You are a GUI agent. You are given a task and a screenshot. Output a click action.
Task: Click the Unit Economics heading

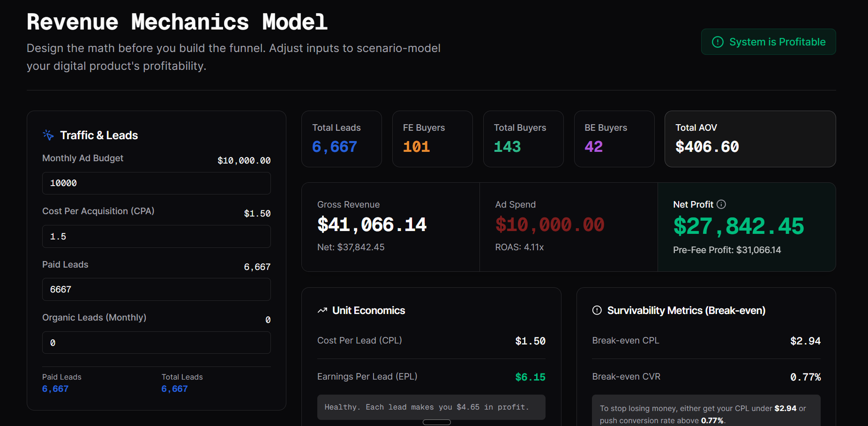pyautogui.click(x=369, y=311)
